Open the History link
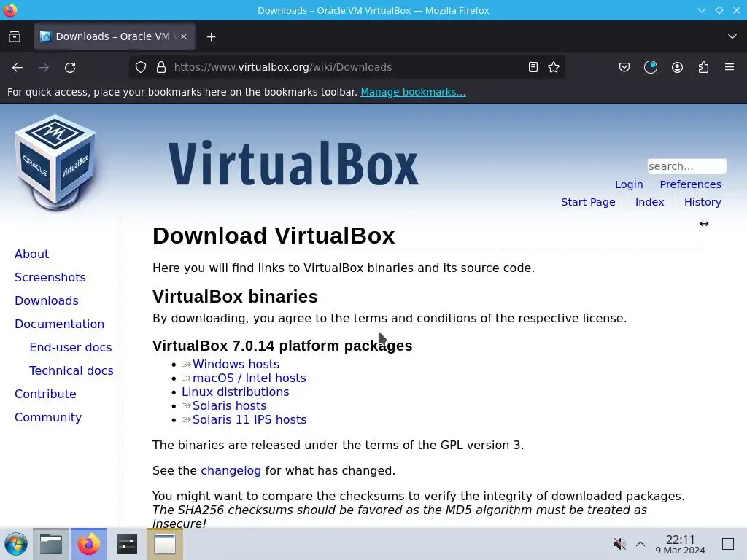 703,202
